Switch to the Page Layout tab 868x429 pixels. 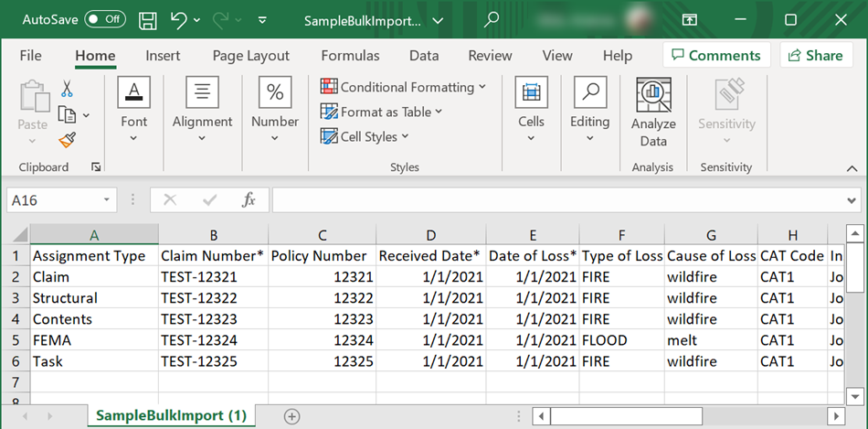pyautogui.click(x=250, y=56)
